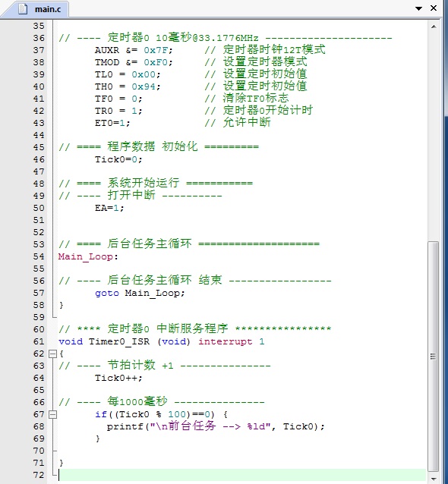The height and width of the screenshot is (484, 448).
Task: Click the ET0=1 statement
Action: (112, 123)
